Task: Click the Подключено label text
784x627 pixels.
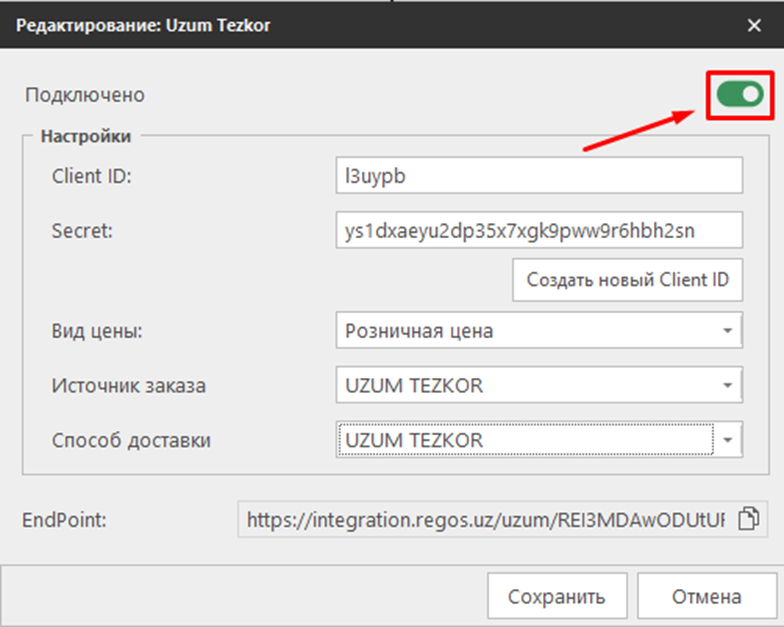Action: [x=85, y=95]
